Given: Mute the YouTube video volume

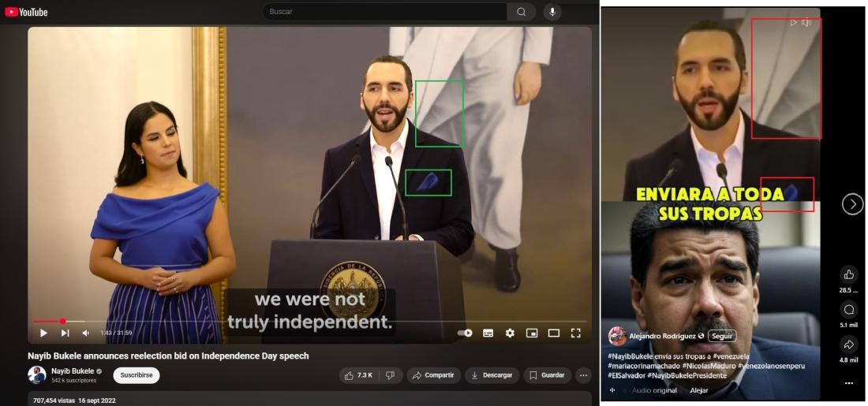Looking at the screenshot, I should tap(86, 333).
